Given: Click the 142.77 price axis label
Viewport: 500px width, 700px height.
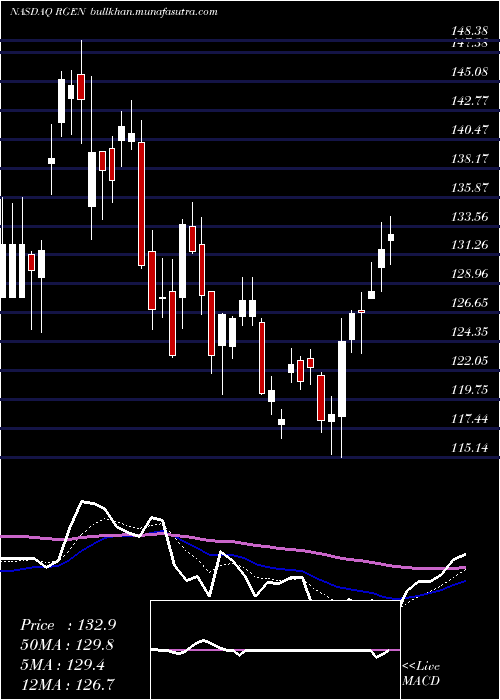Looking at the screenshot, I should tap(469, 100).
